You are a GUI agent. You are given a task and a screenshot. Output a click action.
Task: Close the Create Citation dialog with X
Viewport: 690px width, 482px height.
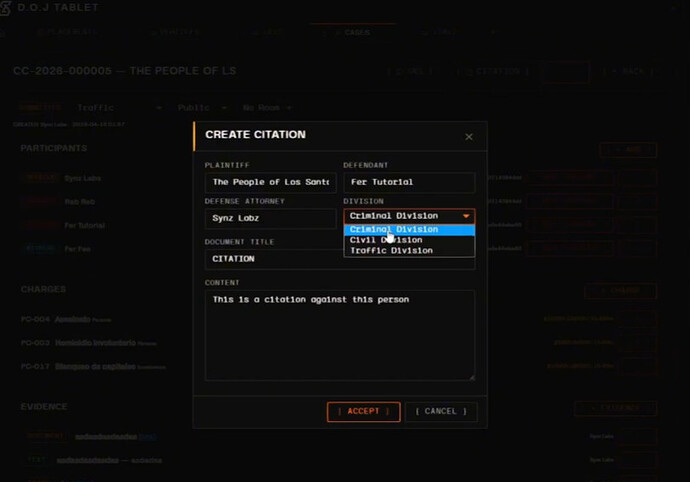click(469, 137)
